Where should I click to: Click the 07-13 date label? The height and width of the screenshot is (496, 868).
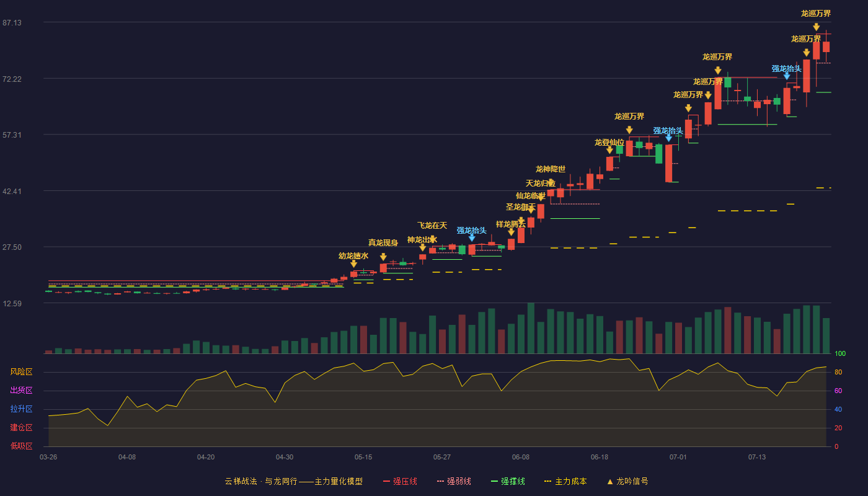click(757, 457)
